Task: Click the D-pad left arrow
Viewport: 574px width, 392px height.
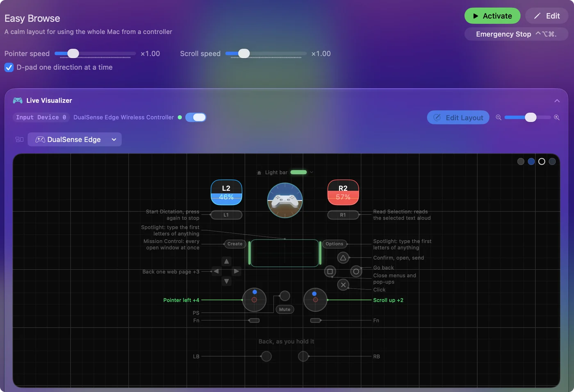Action: [216, 271]
